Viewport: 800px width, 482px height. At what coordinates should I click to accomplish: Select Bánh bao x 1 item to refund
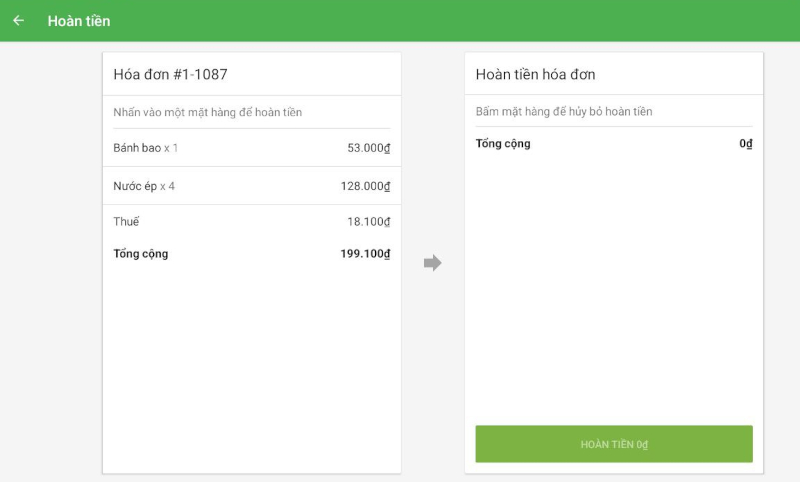[x=146, y=148]
